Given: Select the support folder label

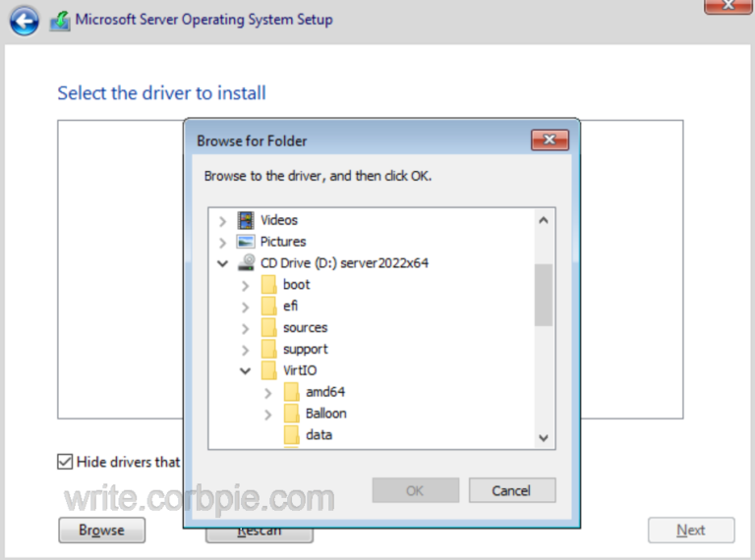Looking at the screenshot, I should (x=306, y=349).
